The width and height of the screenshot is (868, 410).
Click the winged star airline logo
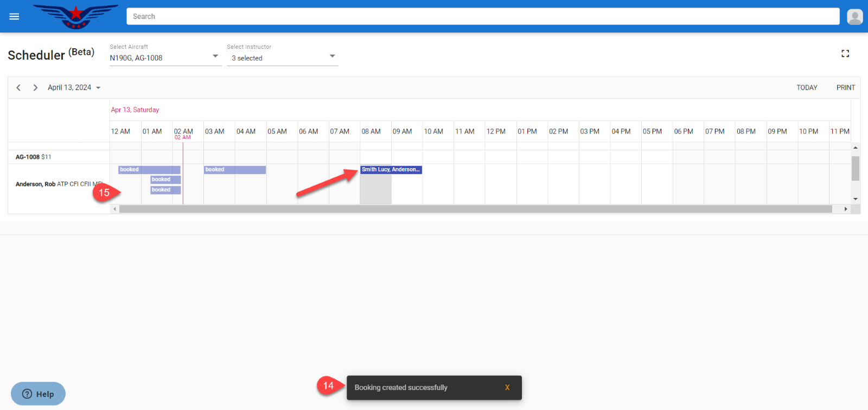coord(76,16)
